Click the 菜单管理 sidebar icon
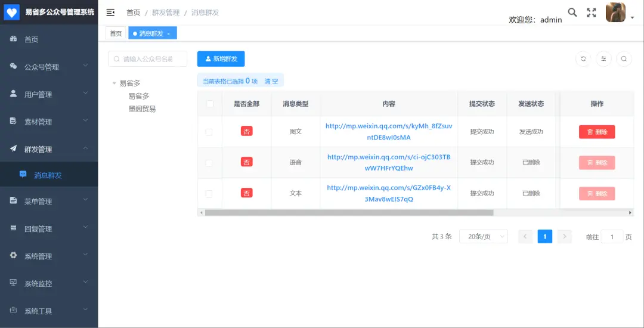644x328 pixels. [x=13, y=201]
